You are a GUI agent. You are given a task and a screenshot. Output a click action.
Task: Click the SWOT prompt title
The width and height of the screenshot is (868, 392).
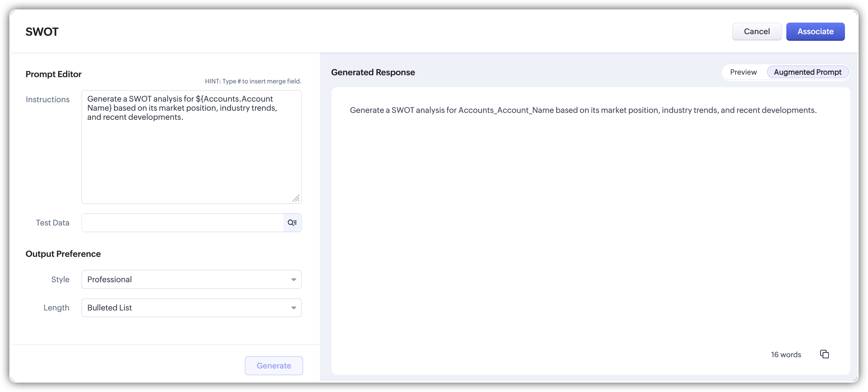tap(42, 32)
